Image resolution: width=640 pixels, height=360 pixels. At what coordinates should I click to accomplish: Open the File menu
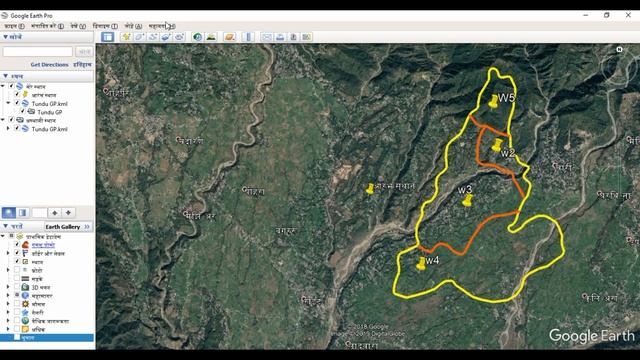pos(14,26)
